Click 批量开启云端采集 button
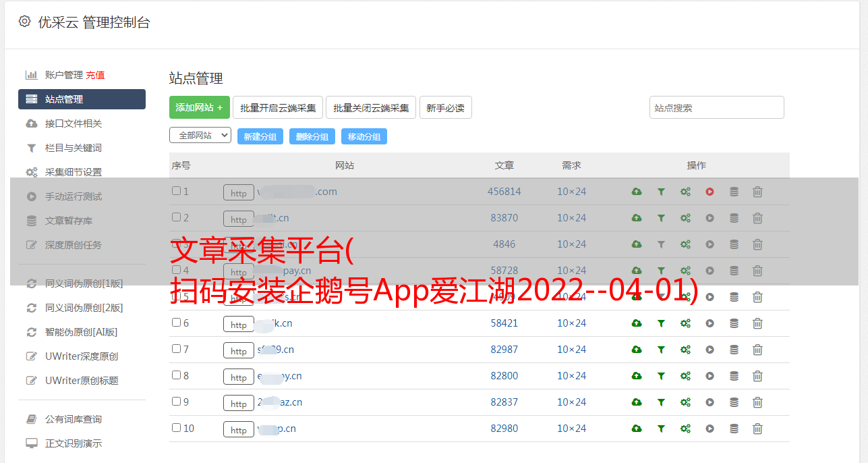Image resolution: width=868 pixels, height=463 pixels. pos(278,107)
